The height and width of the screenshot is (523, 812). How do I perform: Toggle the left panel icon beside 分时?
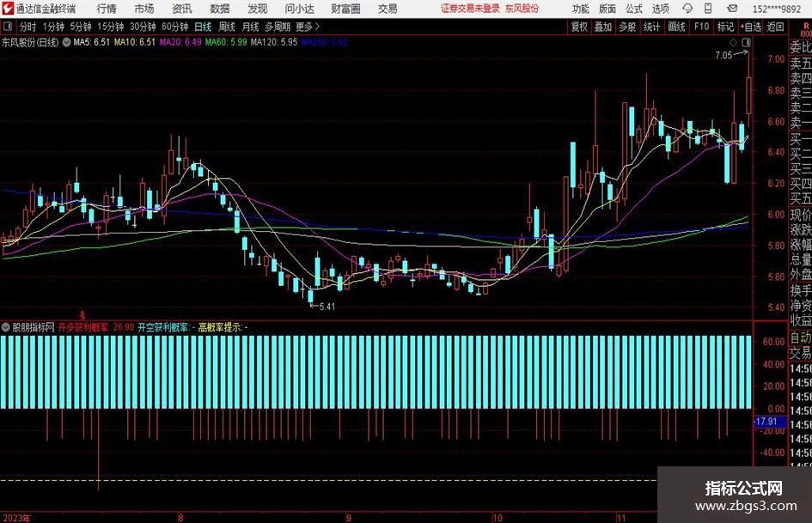click(x=8, y=27)
